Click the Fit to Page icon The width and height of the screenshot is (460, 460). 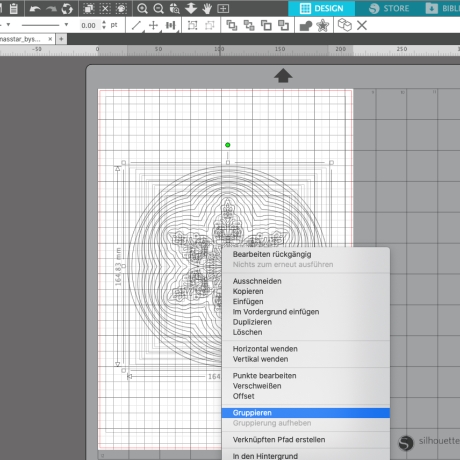[x=223, y=9]
